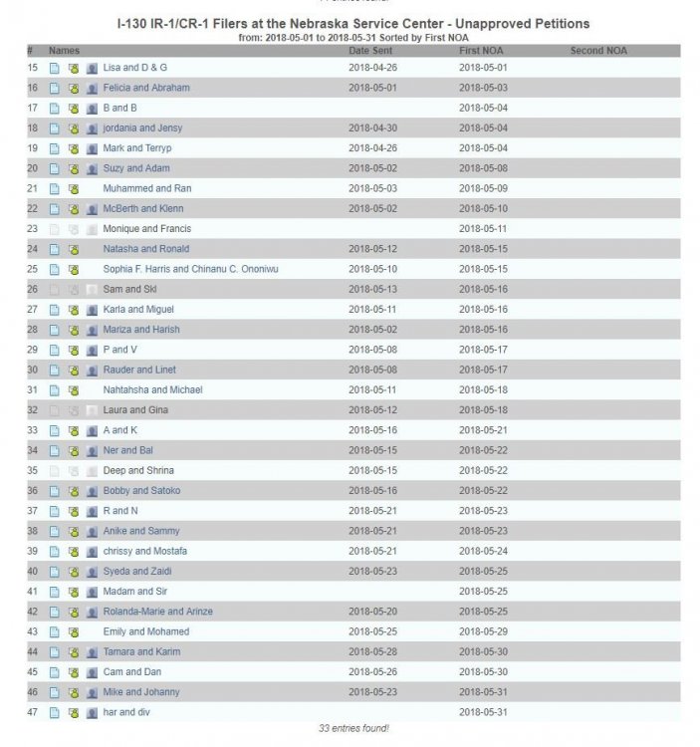Open Lisa and D & G profile link
The image size is (700, 747).
[x=135, y=68]
